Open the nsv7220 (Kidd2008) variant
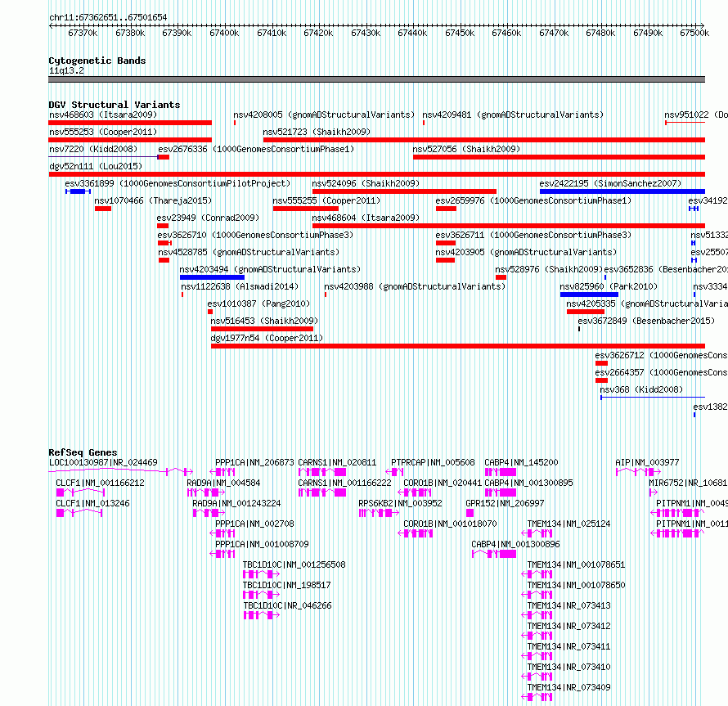728x706 pixels. click(93, 149)
